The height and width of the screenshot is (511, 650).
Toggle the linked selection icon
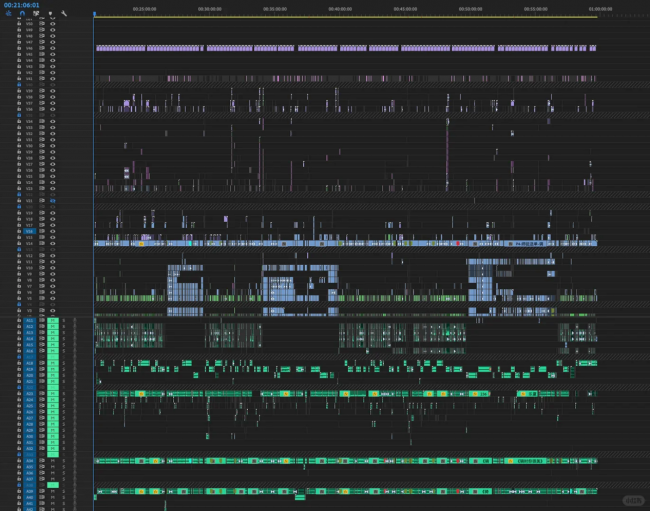(x=36, y=13)
